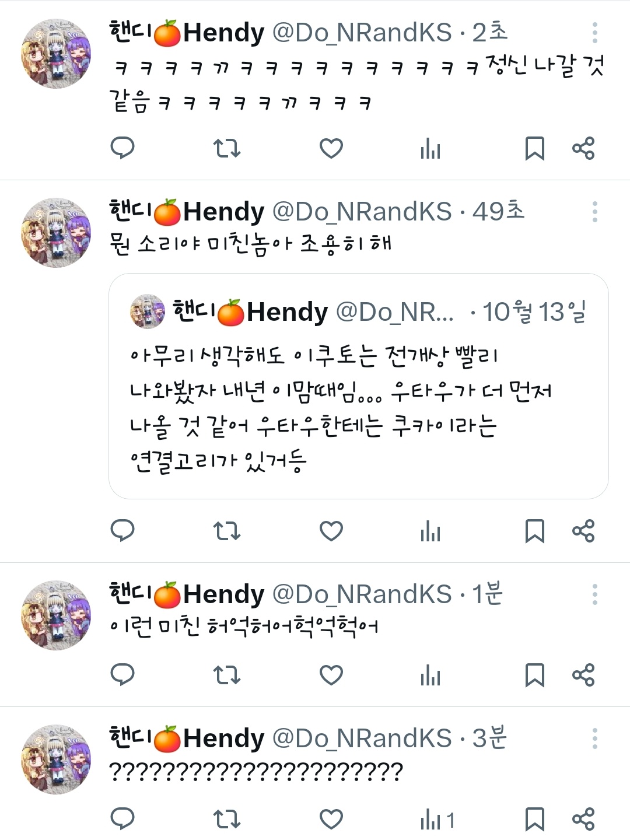Share the tweet posted 2초 ago

pyautogui.click(x=583, y=148)
